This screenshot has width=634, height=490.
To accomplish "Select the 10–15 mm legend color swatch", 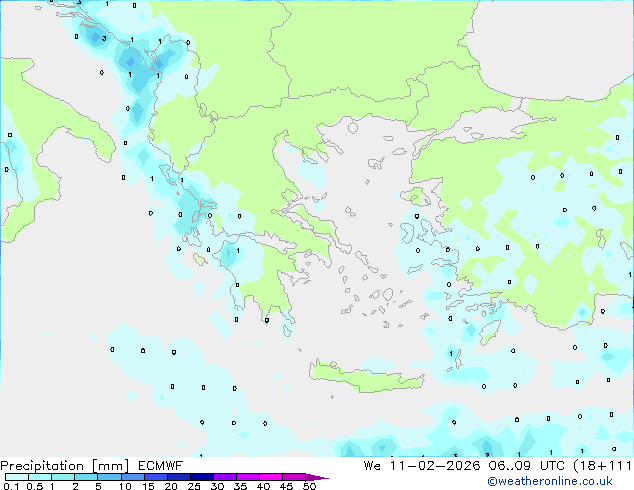I will 132,477.
